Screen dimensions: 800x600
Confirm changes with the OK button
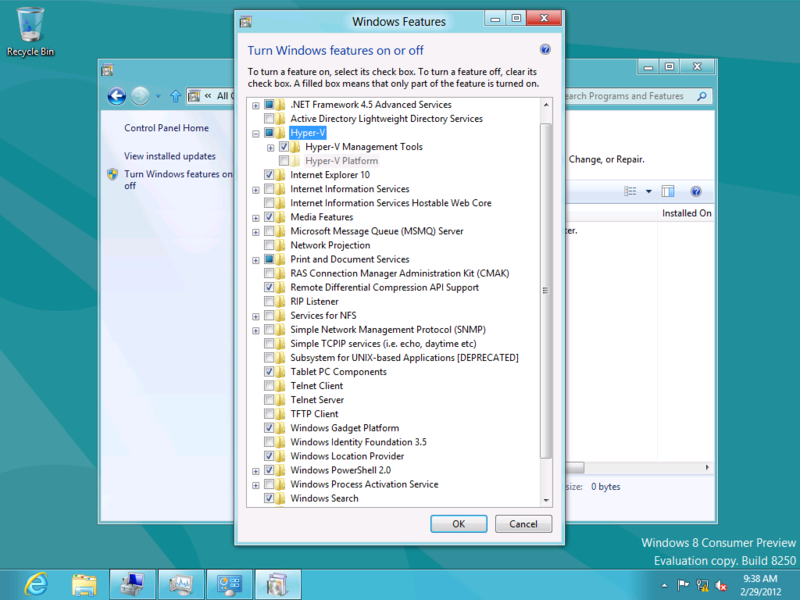tap(458, 523)
